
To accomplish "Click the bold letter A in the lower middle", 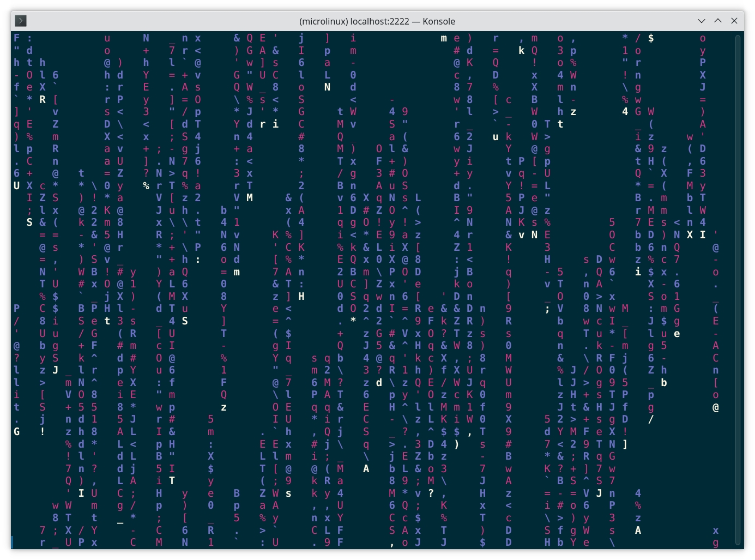I will click(x=366, y=468).
